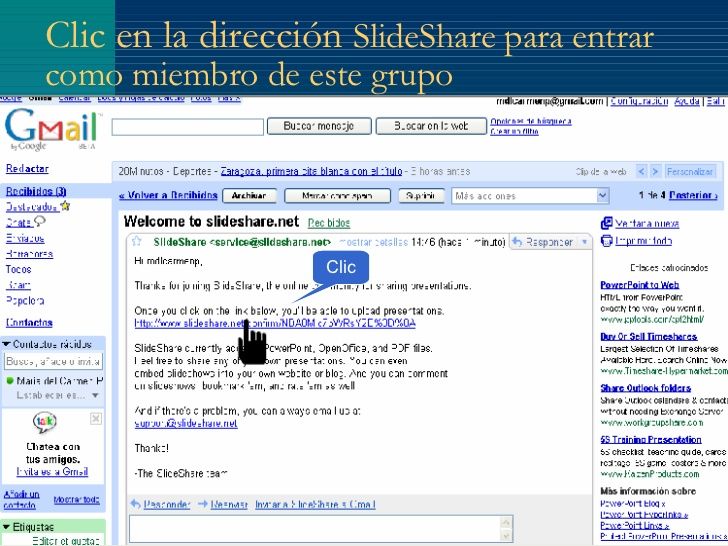Click the Suprimir button
728x546 pixels.
(421, 195)
